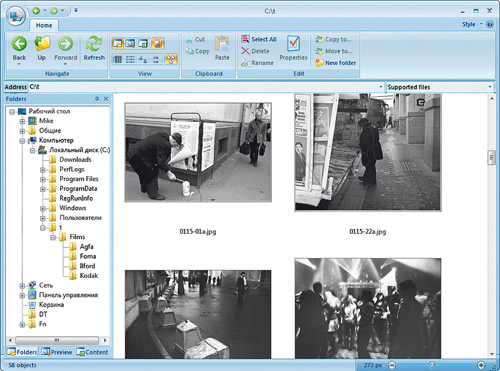Click the Корзина recycle bin icon
Image resolution: width=500 pixels, height=371 pixels.
tap(32, 305)
